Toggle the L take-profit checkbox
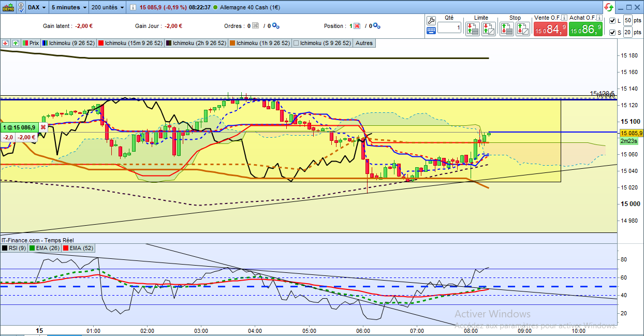The width and height of the screenshot is (644, 336). click(x=612, y=21)
